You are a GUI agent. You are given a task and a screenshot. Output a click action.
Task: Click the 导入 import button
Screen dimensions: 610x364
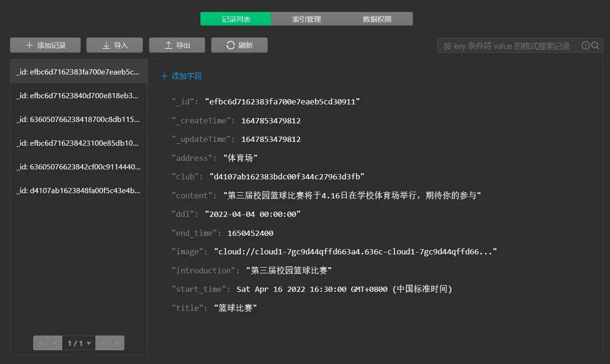[114, 45]
